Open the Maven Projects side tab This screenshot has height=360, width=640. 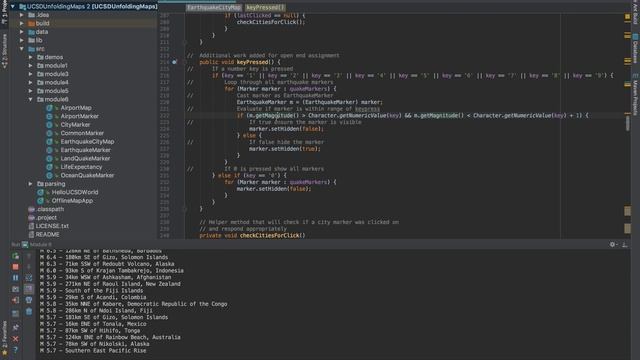(635, 95)
